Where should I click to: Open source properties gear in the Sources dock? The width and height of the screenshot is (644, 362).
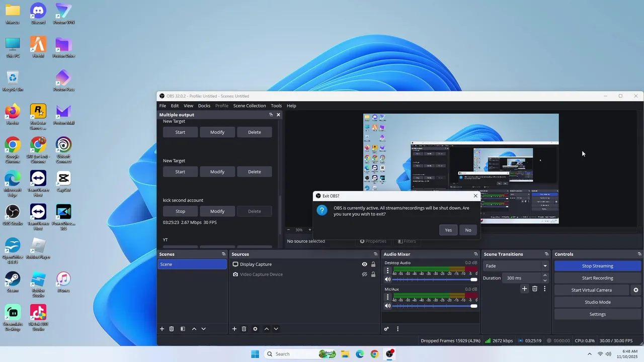(x=255, y=329)
